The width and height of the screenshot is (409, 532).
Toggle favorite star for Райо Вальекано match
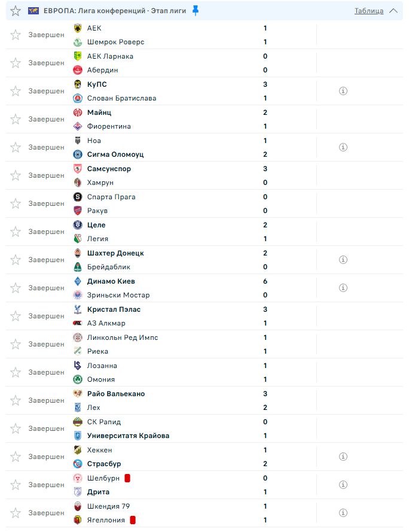pos(16,400)
